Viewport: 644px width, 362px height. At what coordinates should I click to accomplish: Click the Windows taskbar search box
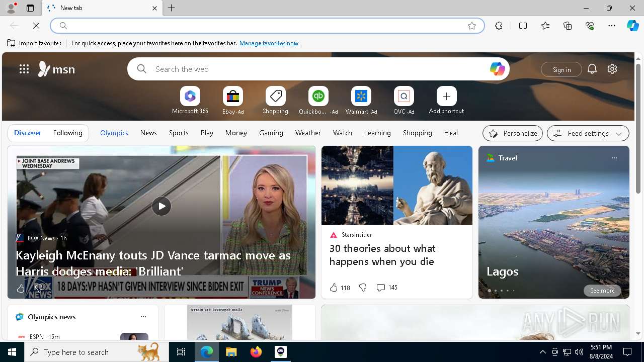97,352
